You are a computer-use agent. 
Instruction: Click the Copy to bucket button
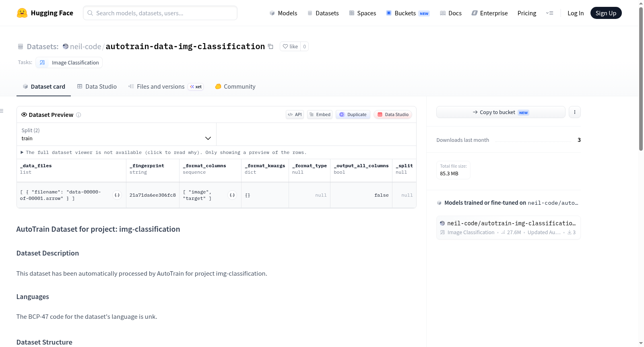coord(501,112)
